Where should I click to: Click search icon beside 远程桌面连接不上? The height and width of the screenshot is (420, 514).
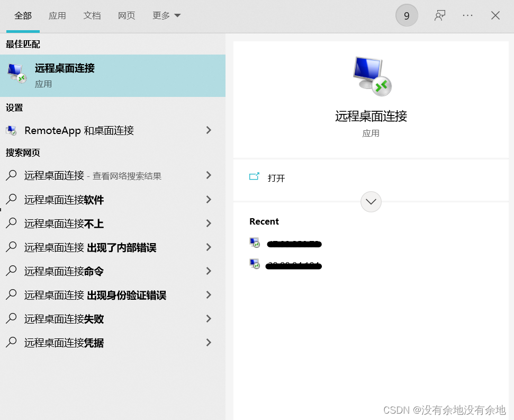11,224
